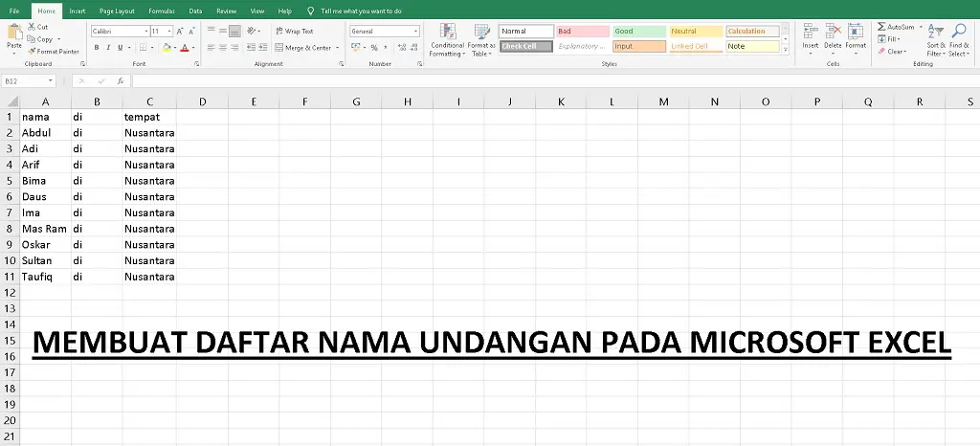
Task: Click the Paste clipboard icon
Action: [14, 32]
